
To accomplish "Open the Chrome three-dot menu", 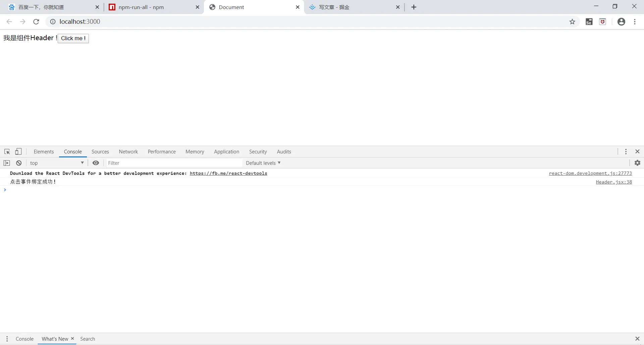I will [635, 22].
